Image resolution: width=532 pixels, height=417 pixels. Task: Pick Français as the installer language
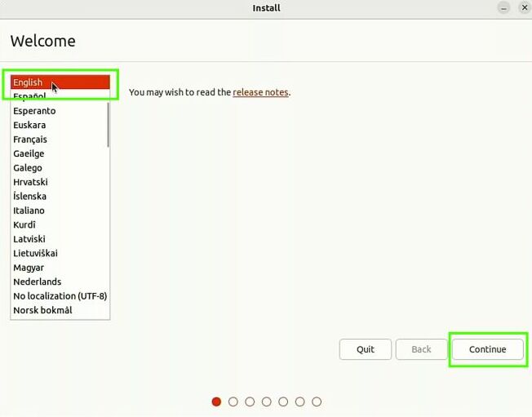coord(60,140)
